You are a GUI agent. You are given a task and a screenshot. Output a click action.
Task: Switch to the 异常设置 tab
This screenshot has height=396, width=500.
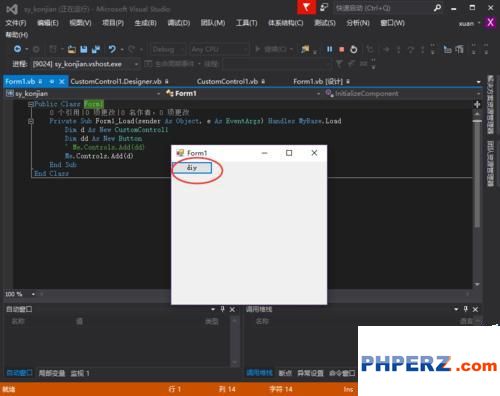click(x=310, y=373)
